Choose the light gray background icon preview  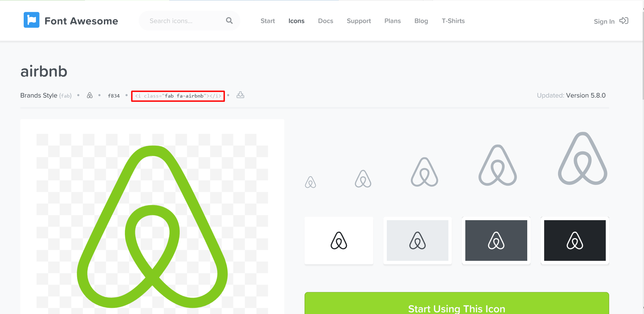coord(418,240)
